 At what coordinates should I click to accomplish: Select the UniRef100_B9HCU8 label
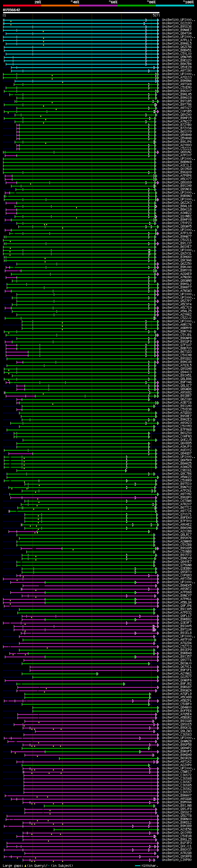177,362
